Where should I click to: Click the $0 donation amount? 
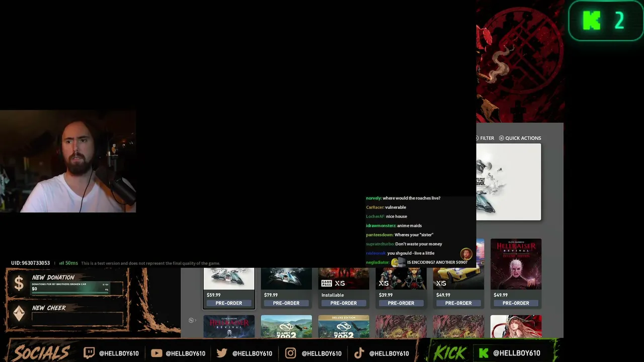coord(34,289)
